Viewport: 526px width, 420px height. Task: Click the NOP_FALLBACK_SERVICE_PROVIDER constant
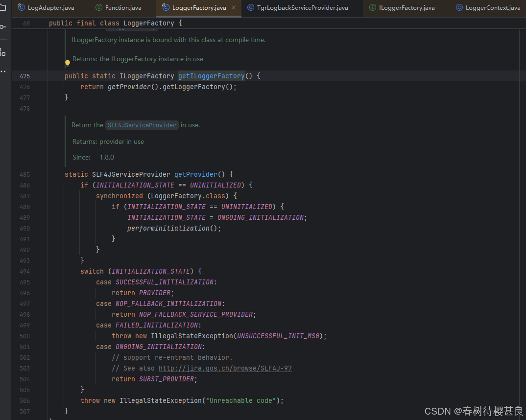coord(196,314)
